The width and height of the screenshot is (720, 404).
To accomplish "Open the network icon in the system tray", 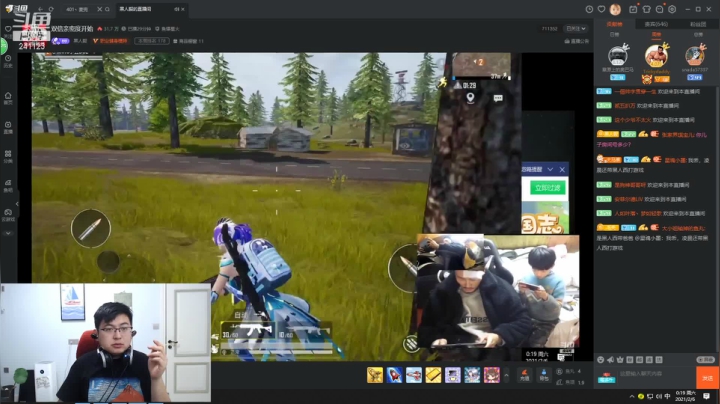I will coord(650,396).
